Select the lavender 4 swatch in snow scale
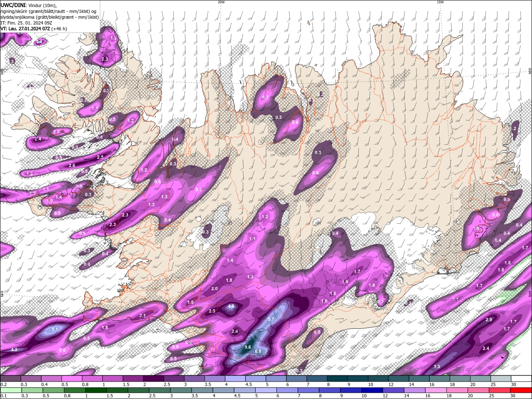The width and height of the screenshot is (532, 399). tap(235, 379)
